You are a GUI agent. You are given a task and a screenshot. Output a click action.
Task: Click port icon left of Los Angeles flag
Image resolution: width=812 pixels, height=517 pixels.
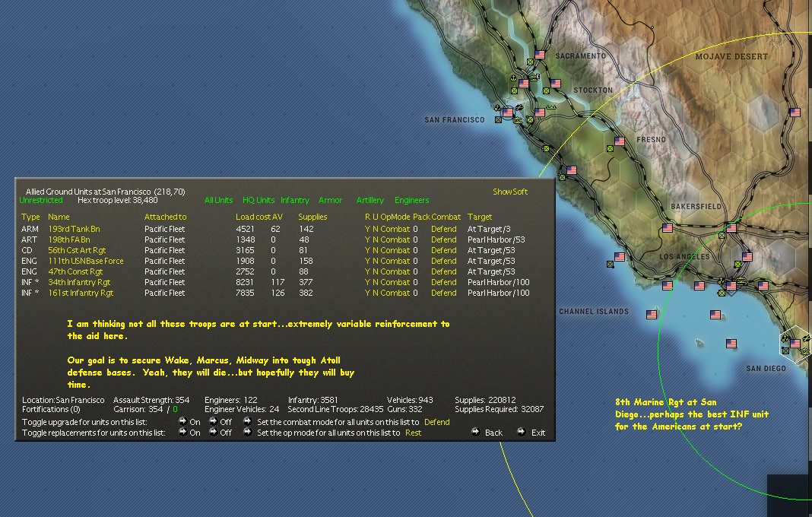click(721, 281)
